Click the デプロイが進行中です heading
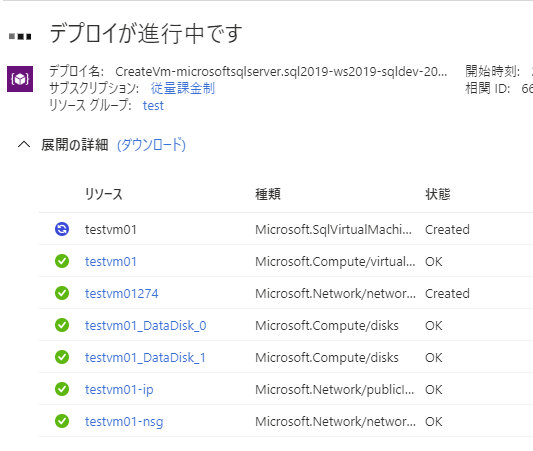This screenshot has height=451, width=533. pos(146,34)
